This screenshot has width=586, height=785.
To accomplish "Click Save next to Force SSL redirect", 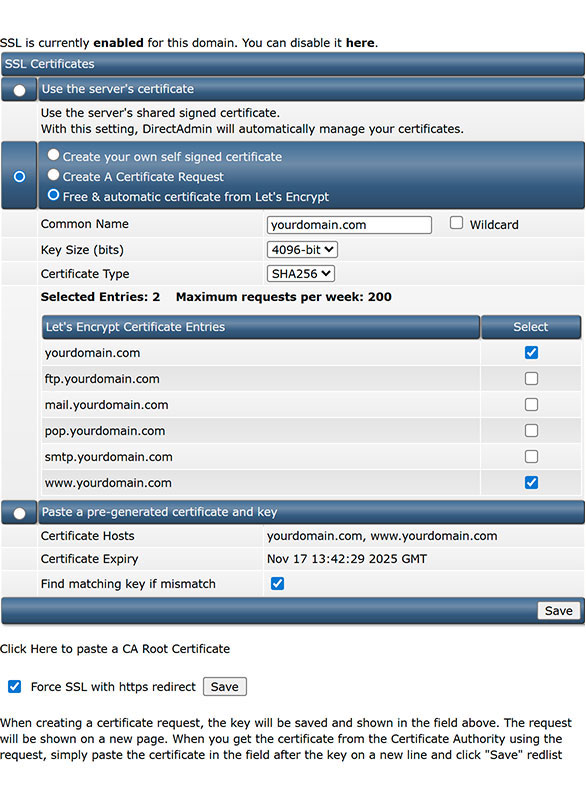I will click(225, 686).
